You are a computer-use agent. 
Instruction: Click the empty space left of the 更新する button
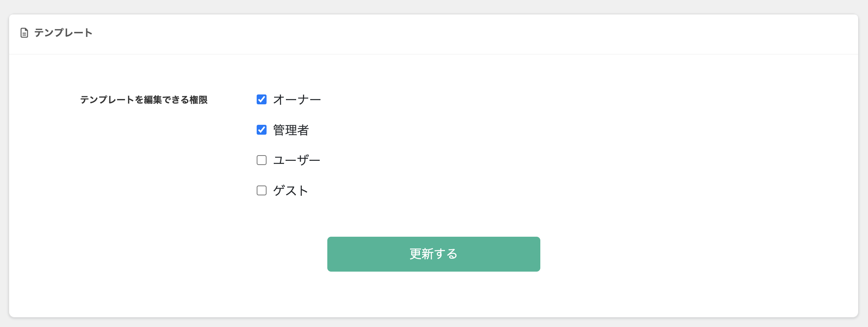167,254
